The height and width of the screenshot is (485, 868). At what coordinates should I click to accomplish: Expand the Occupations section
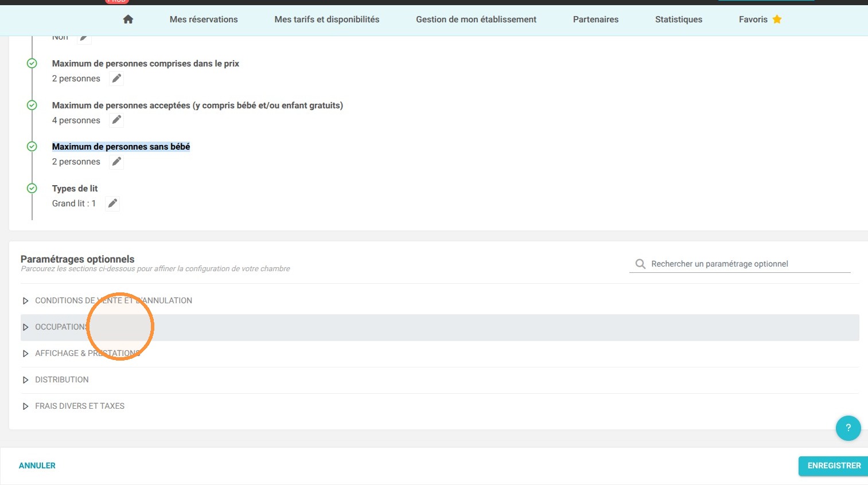439,327
